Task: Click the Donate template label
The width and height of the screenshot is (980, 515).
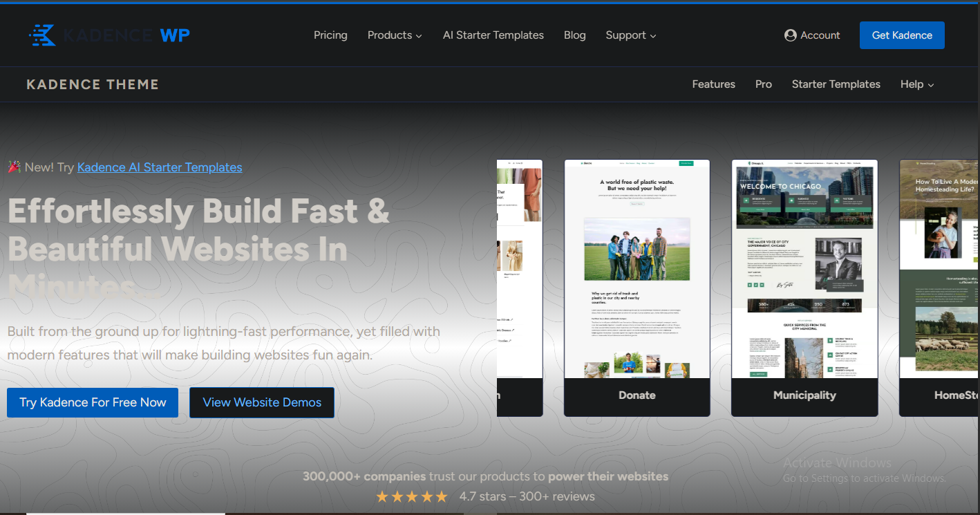Action: click(637, 395)
